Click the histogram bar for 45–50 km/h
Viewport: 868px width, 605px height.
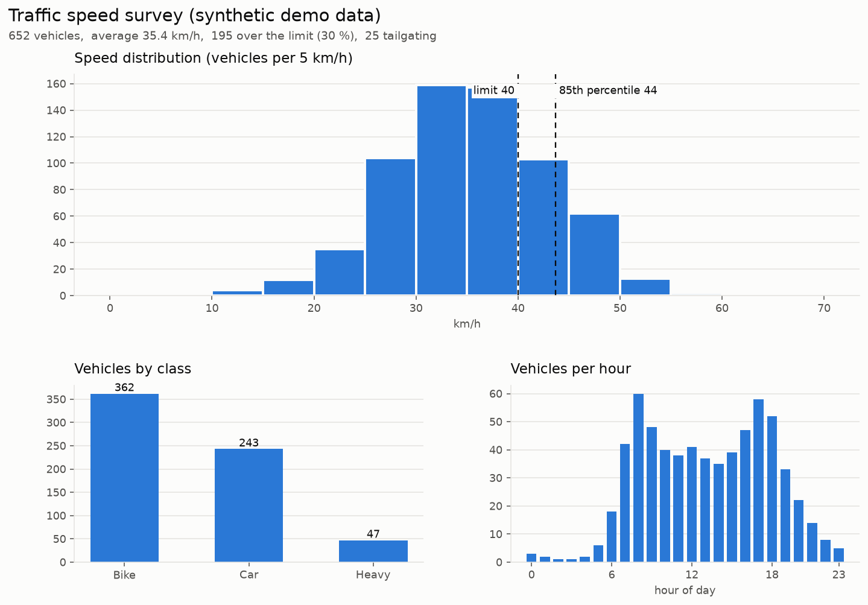(594, 255)
